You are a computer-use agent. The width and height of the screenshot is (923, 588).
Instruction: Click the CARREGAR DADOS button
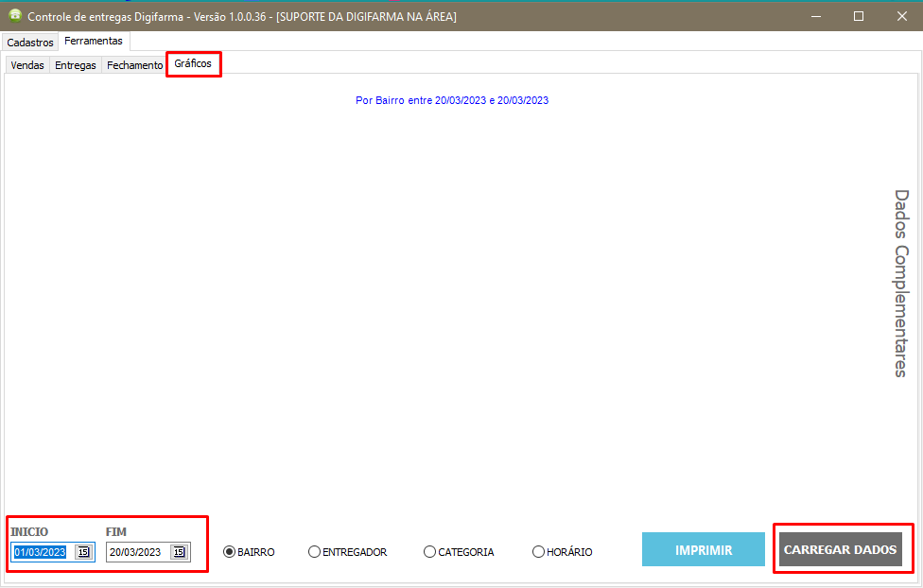(840, 549)
